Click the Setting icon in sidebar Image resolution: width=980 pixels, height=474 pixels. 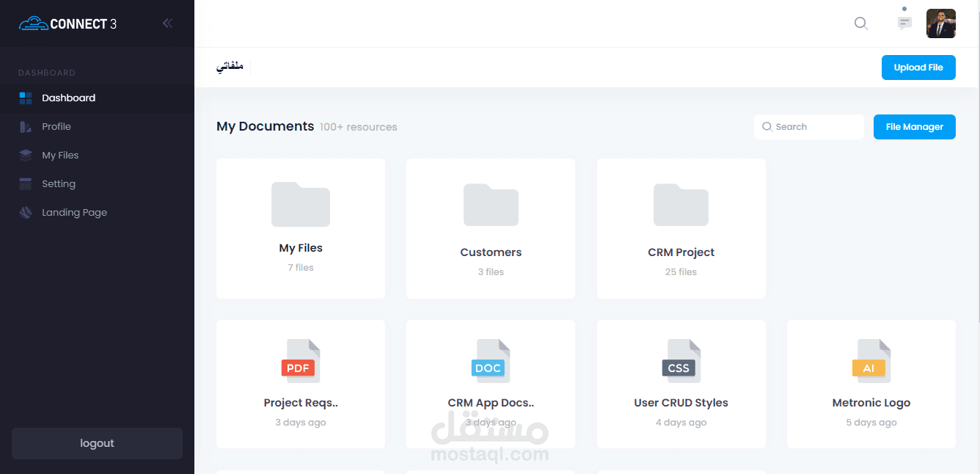click(26, 183)
